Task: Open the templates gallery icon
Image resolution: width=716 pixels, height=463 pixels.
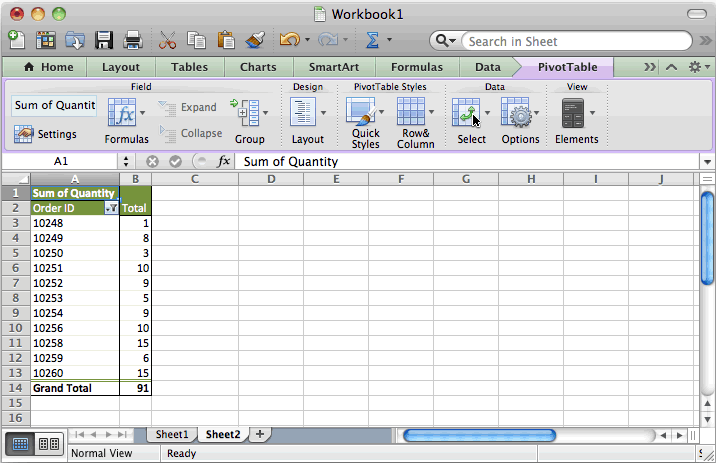Action: click(x=46, y=40)
